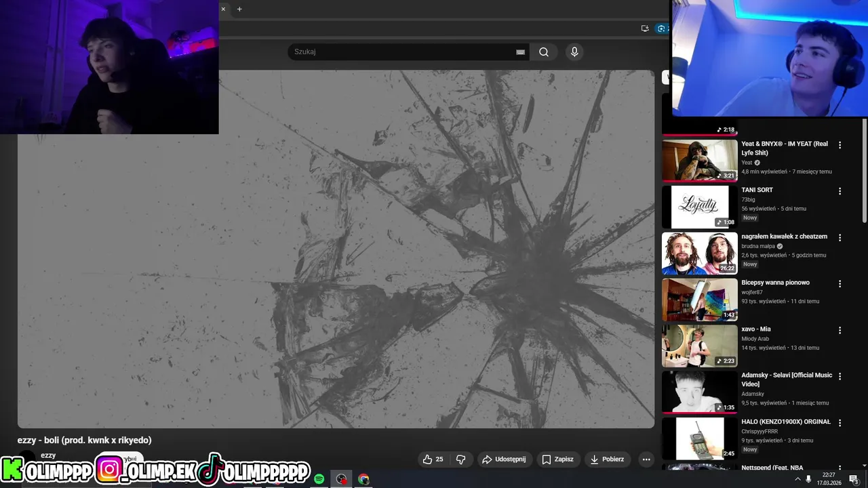Click 'Adamsky' channel name under Selavi

point(753,394)
